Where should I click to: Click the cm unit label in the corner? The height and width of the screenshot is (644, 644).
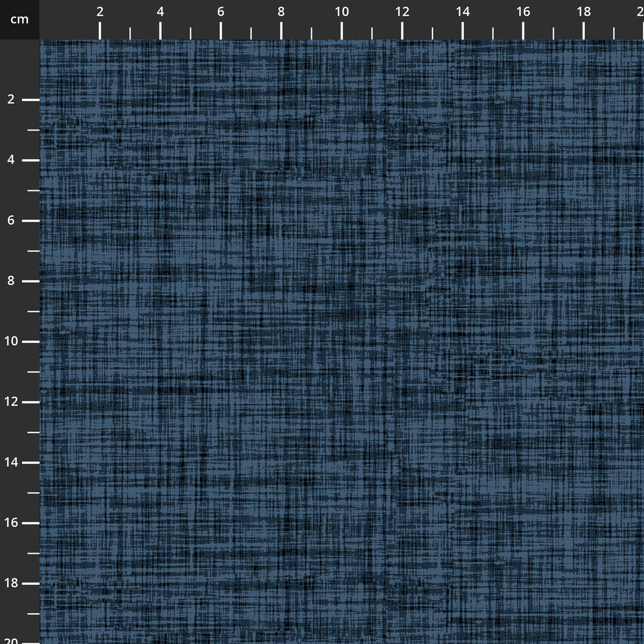[19, 20]
